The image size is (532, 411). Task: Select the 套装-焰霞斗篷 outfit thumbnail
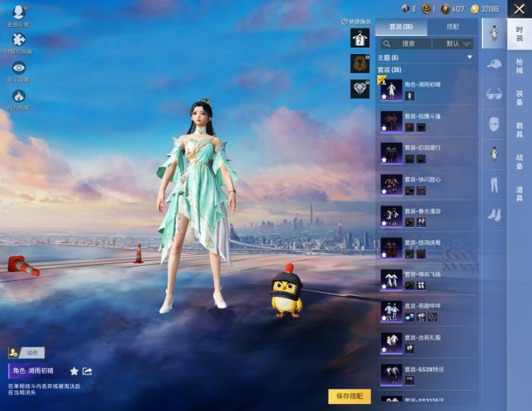391,121
